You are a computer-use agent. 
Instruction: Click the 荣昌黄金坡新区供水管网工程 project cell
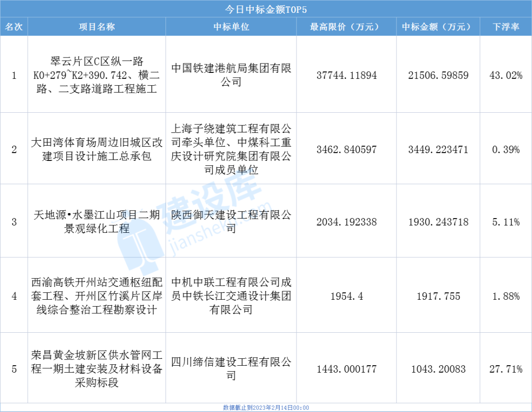(97, 369)
